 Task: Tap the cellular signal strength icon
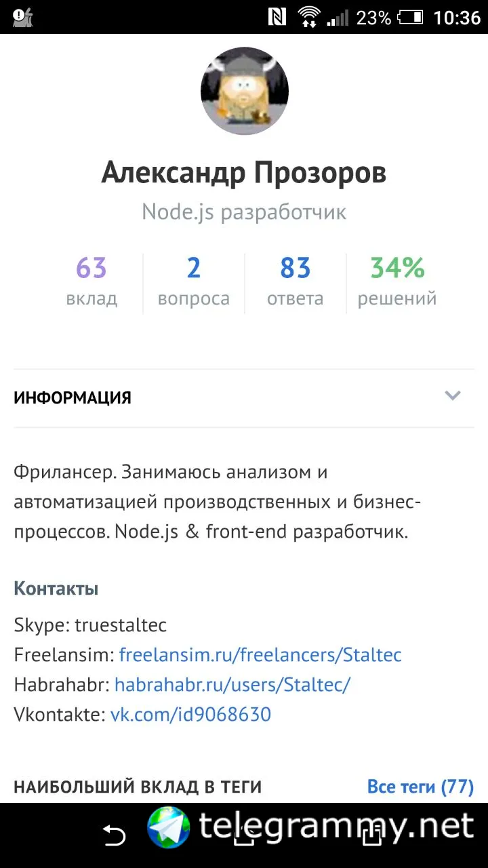click(x=338, y=17)
